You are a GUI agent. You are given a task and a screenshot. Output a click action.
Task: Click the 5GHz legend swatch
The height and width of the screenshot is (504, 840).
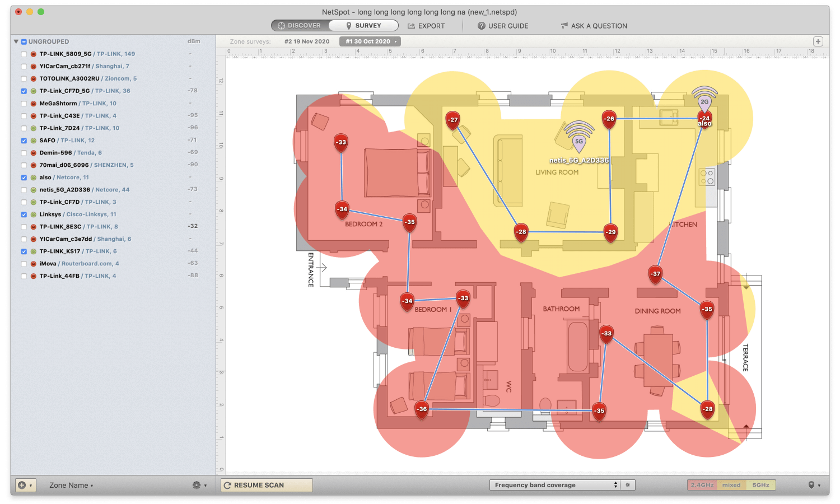tap(760, 485)
